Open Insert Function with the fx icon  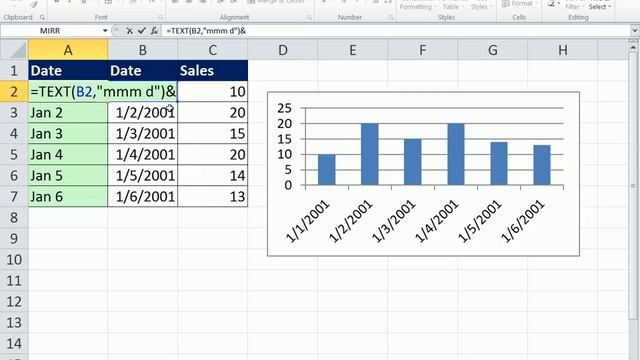pyautogui.click(x=154, y=31)
